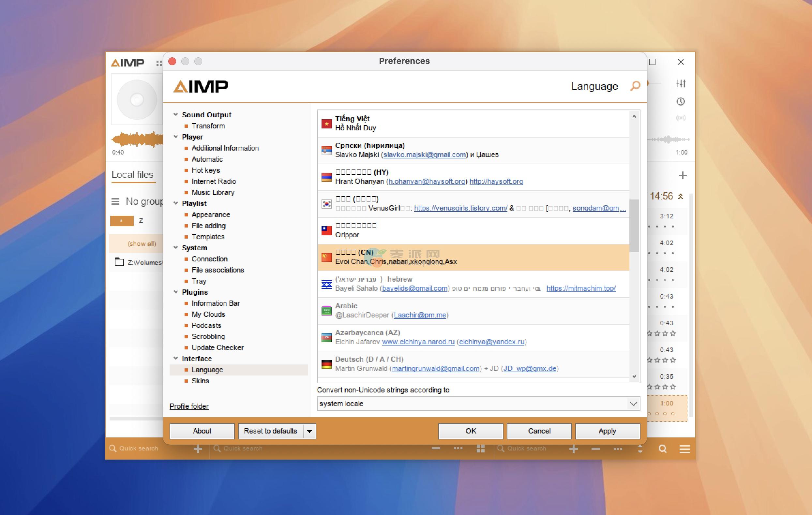Click the Israeli flag in hebrew row
This screenshot has height=515, width=812.
pyautogui.click(x=326, y=284)
